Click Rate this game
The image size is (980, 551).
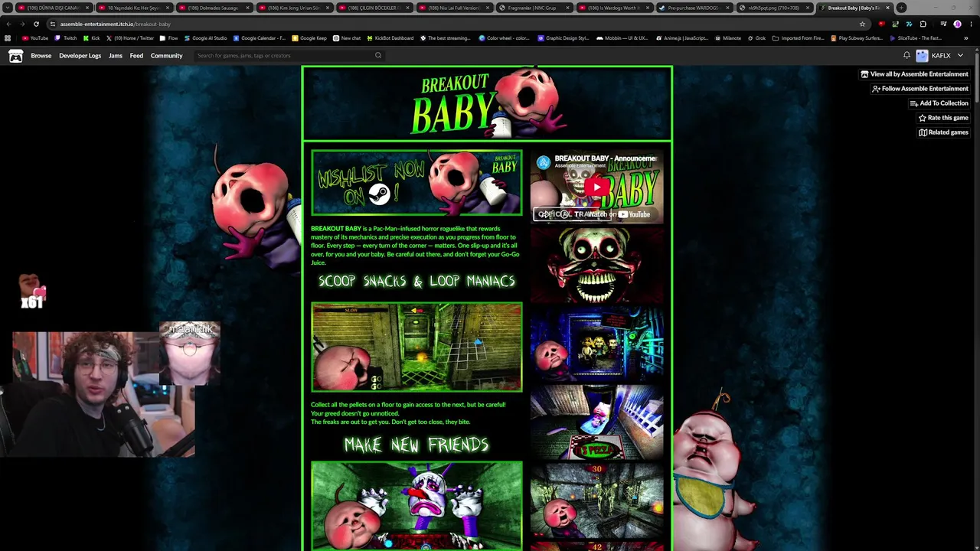943,118
